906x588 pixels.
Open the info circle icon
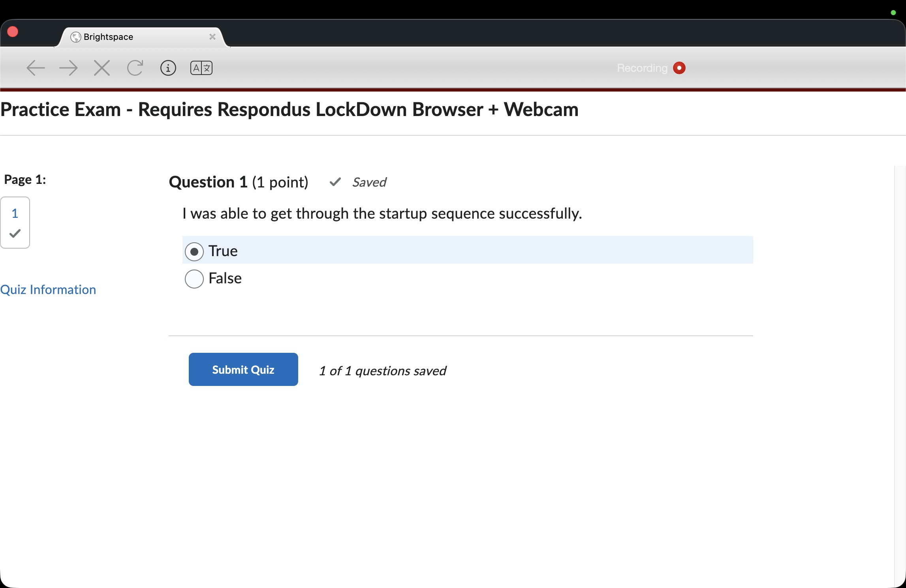[x=168, y=68]
